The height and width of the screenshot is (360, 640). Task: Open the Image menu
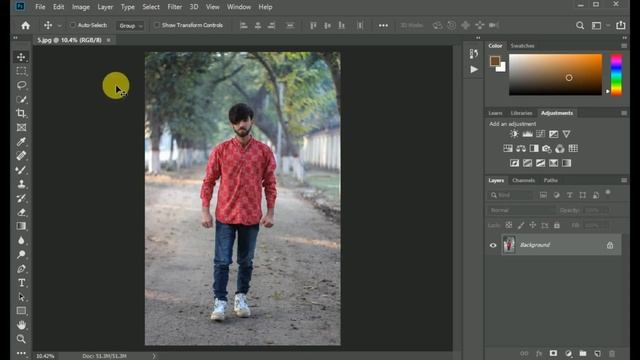coord(80,7)
